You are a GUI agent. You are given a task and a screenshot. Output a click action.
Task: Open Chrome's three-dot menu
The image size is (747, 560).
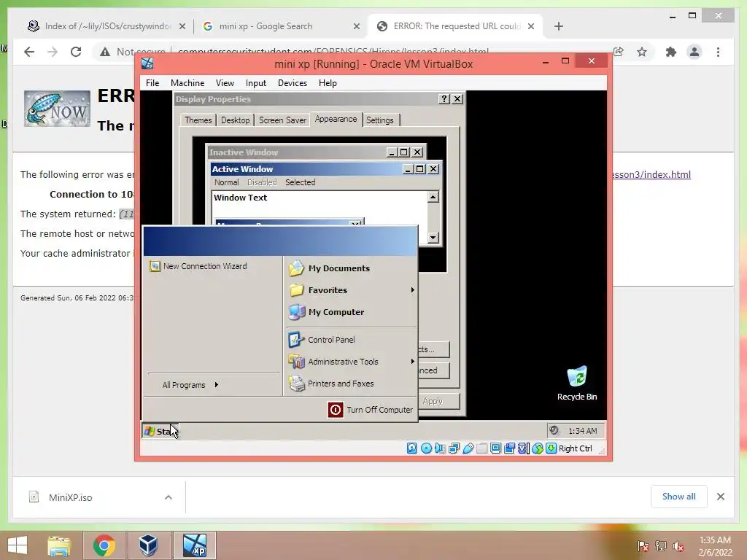(x=718, y=52)
